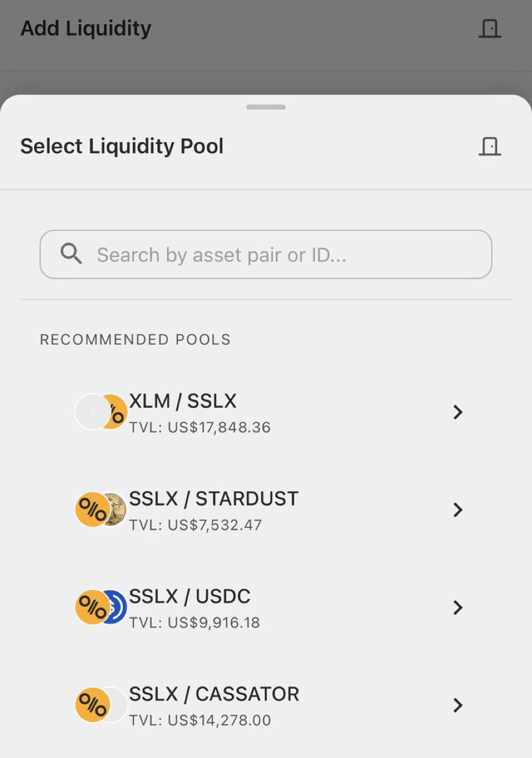532x758 pixels.
Task: Select the SSLX / STARDUST pool label
Action: (214, 498)
